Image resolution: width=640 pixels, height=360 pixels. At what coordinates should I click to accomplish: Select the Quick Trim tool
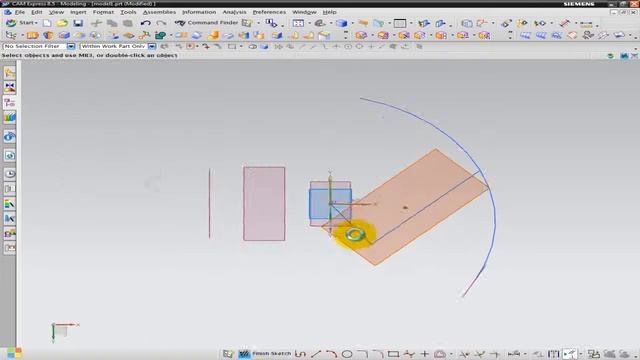[464, 354]
